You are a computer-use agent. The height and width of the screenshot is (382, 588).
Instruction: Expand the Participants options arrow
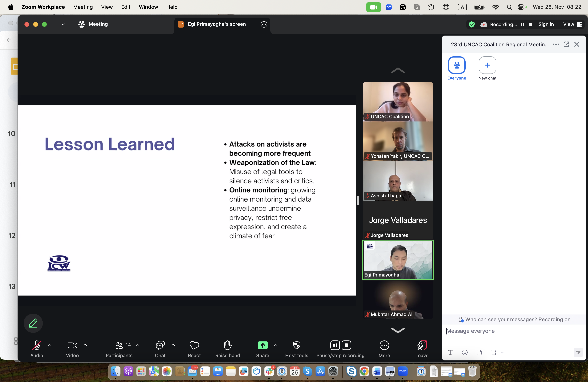point(138,345)
